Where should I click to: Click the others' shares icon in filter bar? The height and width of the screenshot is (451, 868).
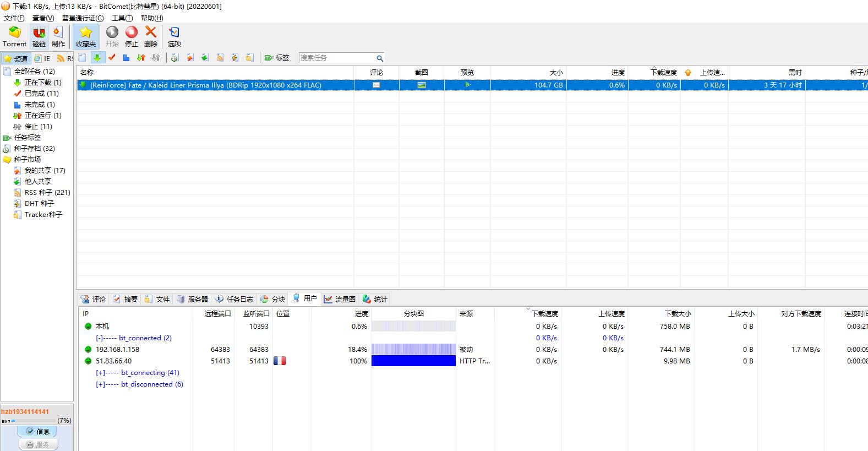205,58
